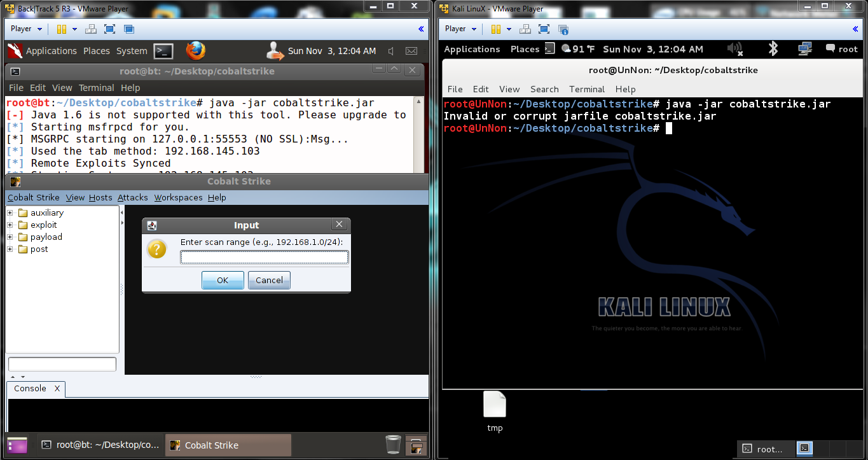Open the pause options arrow in BackTrack VMware
Viewport: 868px width, 460px height.
74,29
